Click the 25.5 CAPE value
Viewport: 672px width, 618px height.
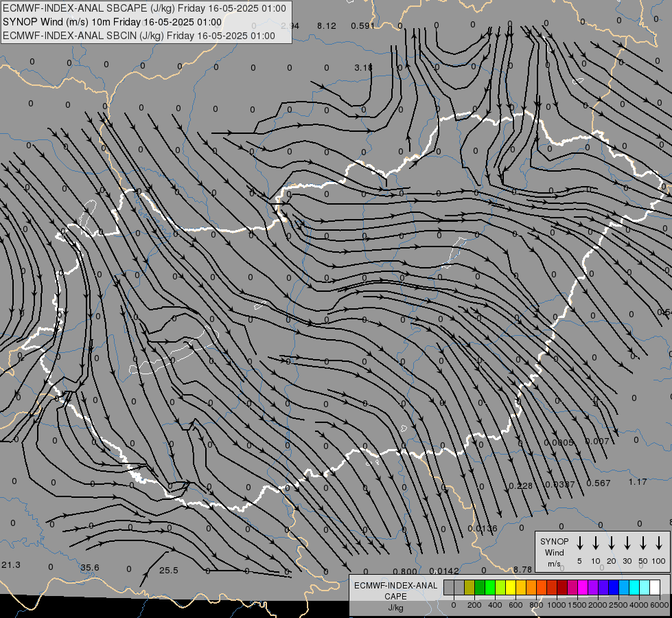tap(168, 571)
